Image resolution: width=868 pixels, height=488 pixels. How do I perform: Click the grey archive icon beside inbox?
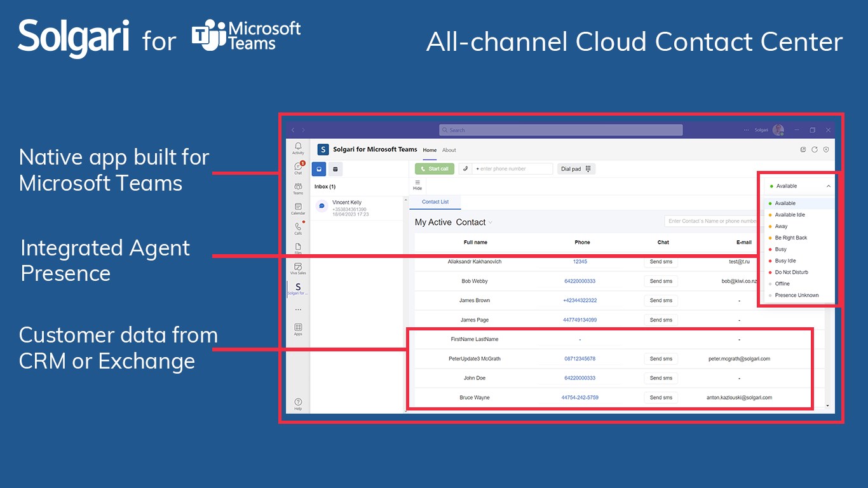click(x=336, y=169)
